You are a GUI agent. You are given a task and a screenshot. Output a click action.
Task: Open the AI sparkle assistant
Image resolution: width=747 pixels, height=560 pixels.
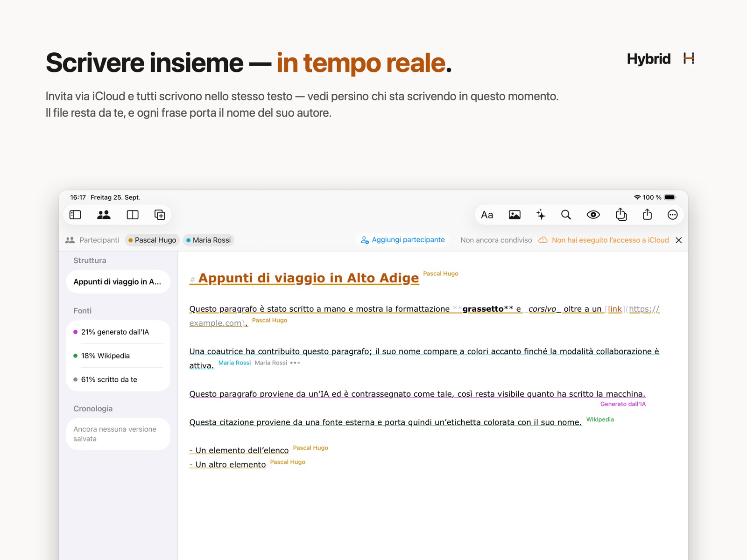[541, 215]
